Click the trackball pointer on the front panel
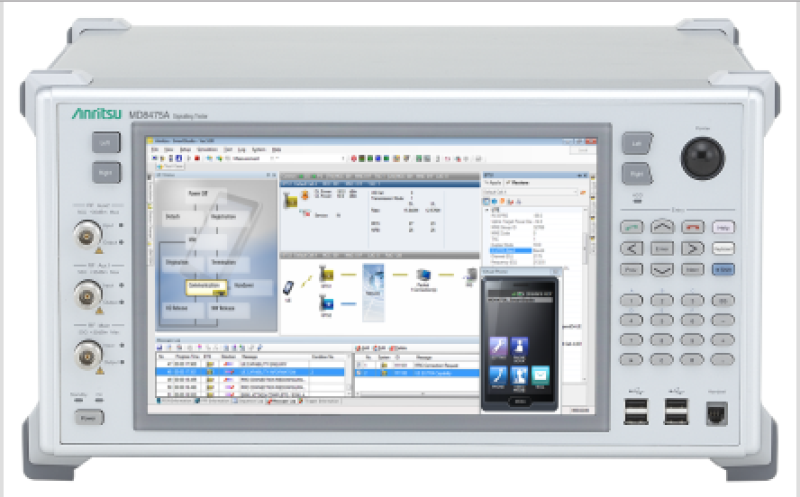This screenshot has height=497, width=800. pyautogui.click(x=703, y=158)
